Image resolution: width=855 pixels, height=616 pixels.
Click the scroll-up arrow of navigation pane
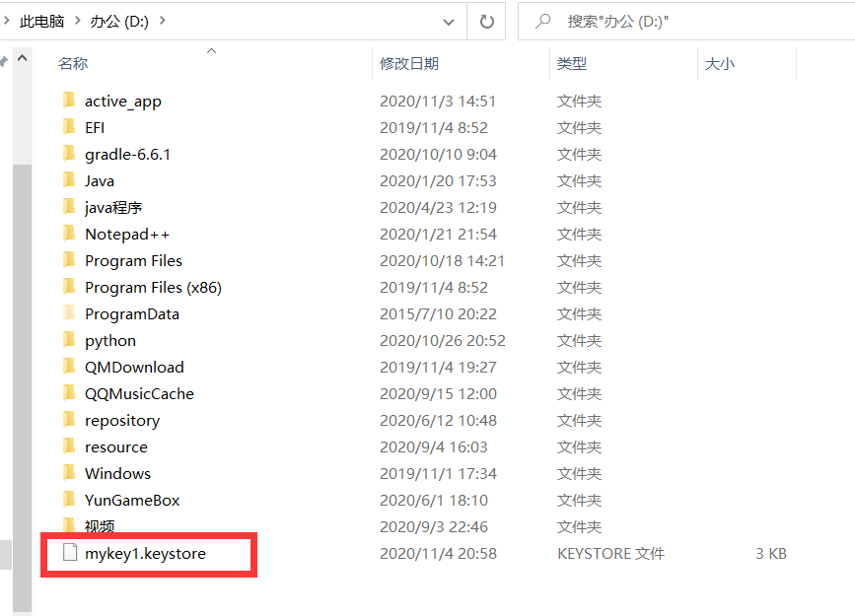[x=23, y=58]
